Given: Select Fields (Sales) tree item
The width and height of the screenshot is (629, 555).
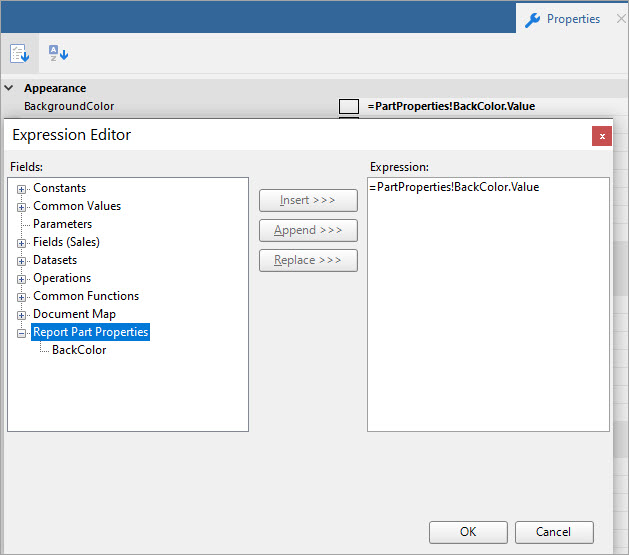Looking at the screenshot, I should [x=66, y=242].
